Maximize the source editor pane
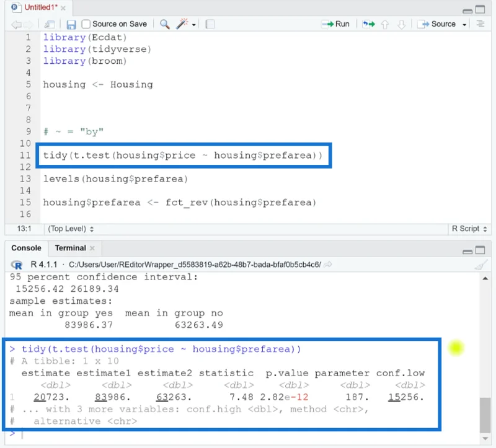Viewport: 496px width, 448px height. [480, 9]
